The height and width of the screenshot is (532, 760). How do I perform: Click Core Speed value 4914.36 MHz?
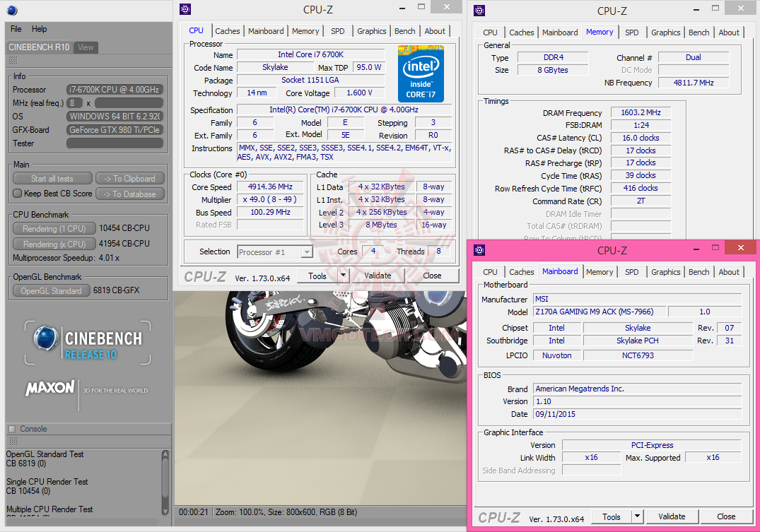point(271,187)
